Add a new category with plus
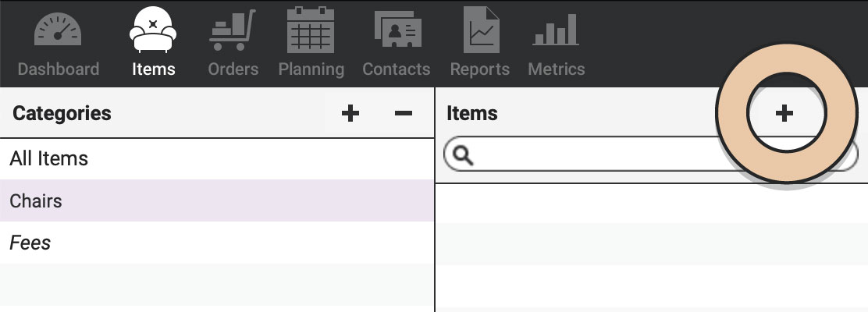Image resolution: width=868 pixels, height=312 pixels. pyautogui.click(x=350, y=113)
